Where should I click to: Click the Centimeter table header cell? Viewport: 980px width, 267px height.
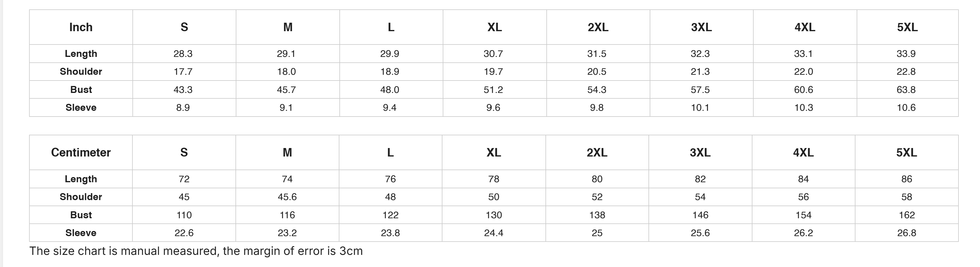(81, 153)
